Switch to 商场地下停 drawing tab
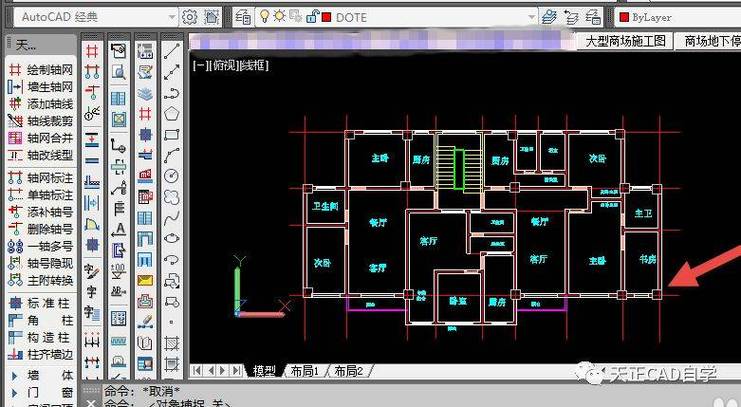The image size is (741, 407). pyautogui.click(x=709, y=42)
